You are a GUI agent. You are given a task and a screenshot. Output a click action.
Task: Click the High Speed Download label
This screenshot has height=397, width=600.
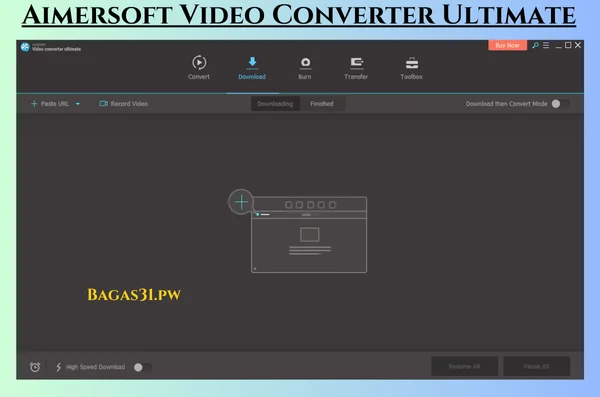pos(96,367)
